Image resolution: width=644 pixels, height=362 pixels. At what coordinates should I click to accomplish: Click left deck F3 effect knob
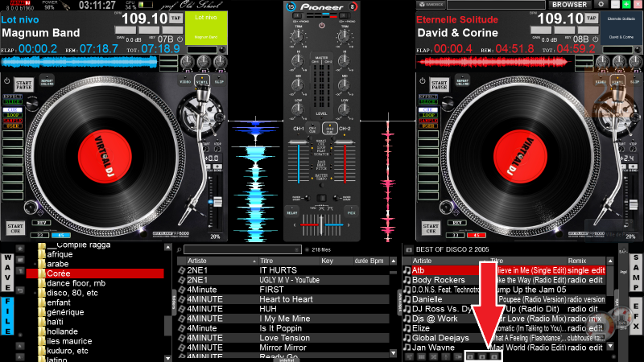click(x=220, y=62)
